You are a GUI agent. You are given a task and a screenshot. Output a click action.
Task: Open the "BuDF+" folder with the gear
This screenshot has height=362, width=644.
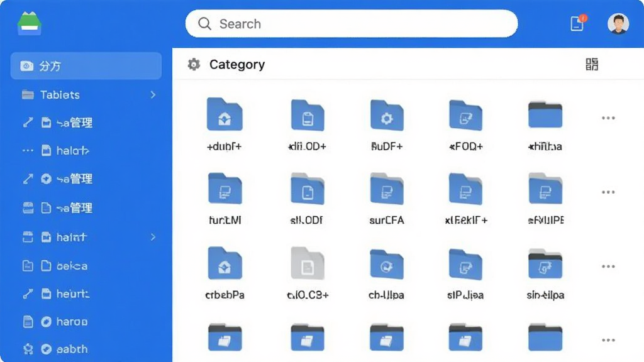tap(387, 116)
